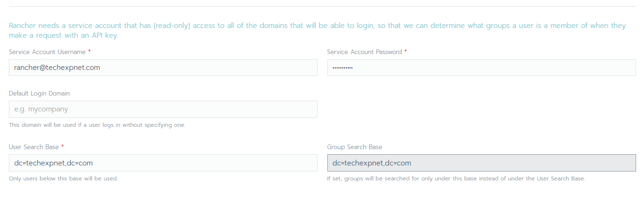Click the 'Only users below this base' hint
Viewport: 644px width, 199px height.
pos(63,178)
